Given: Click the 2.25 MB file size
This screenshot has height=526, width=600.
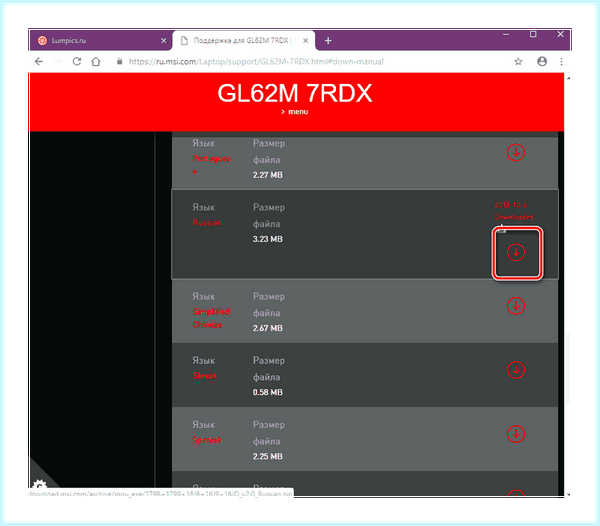Looking at the screenshot, I should click(267, 456).
